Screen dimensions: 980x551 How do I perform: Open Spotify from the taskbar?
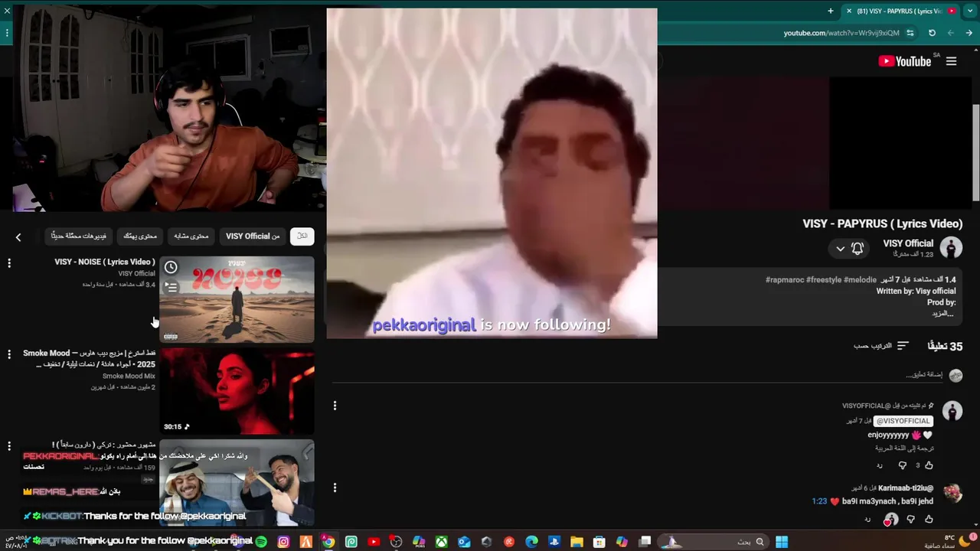(261, 542)
